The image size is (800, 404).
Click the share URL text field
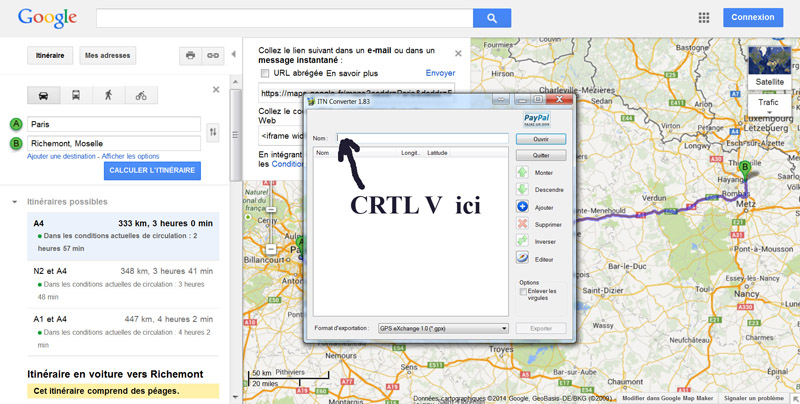356,94
